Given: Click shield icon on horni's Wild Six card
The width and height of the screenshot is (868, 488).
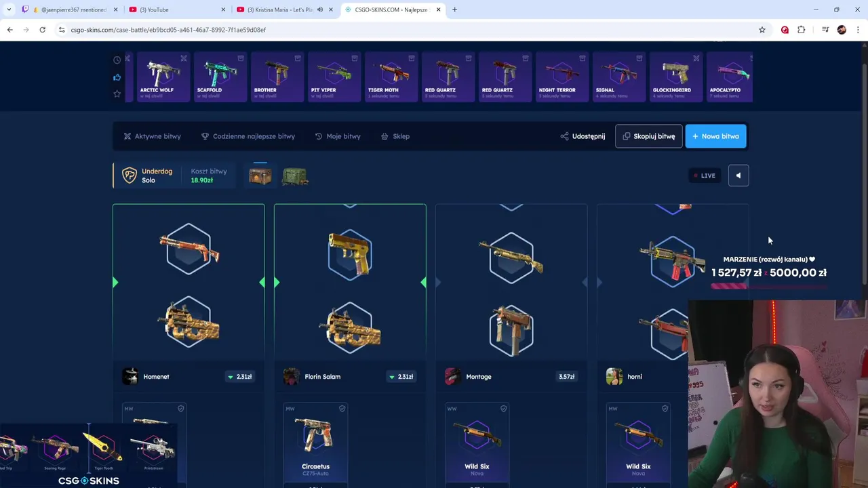Looking at the screenshot, I should 665,409.
